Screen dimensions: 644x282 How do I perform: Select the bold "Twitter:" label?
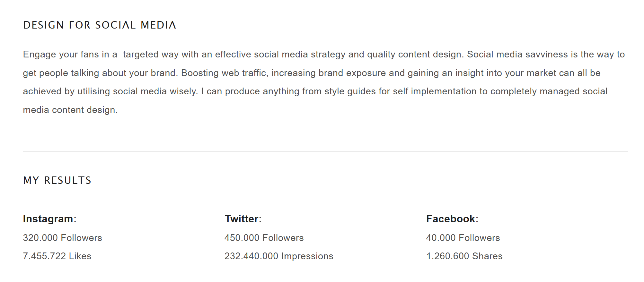[243, 219]
